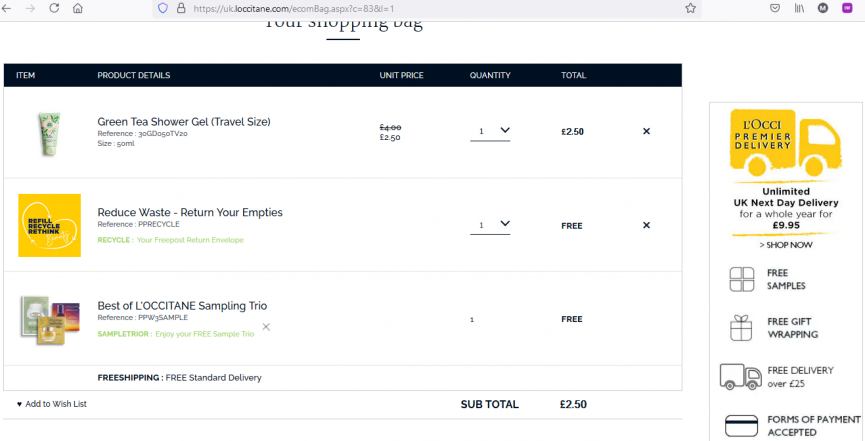The height and width of the screenshot is (441, 865).
Task: Remove Green Tea Shower Gel from bag
Action: click(647, 131)
